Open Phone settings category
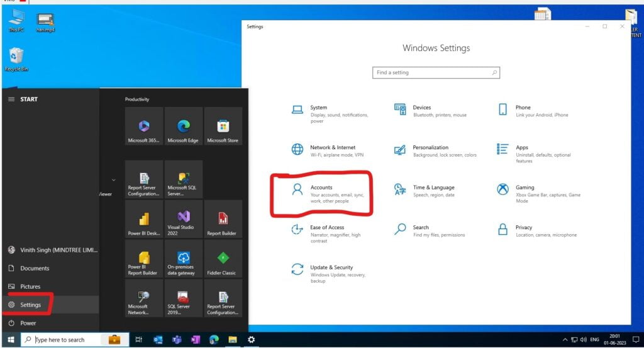644x348 pixels. [533, 111]
